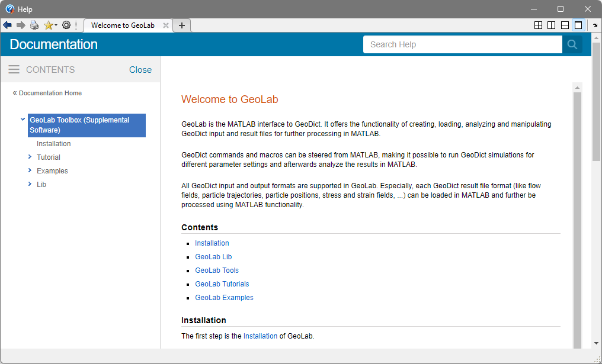Click the Installation section heading
Image resolution: width=602 pixels, height=364 pixels.
click(x=203, y=320)
